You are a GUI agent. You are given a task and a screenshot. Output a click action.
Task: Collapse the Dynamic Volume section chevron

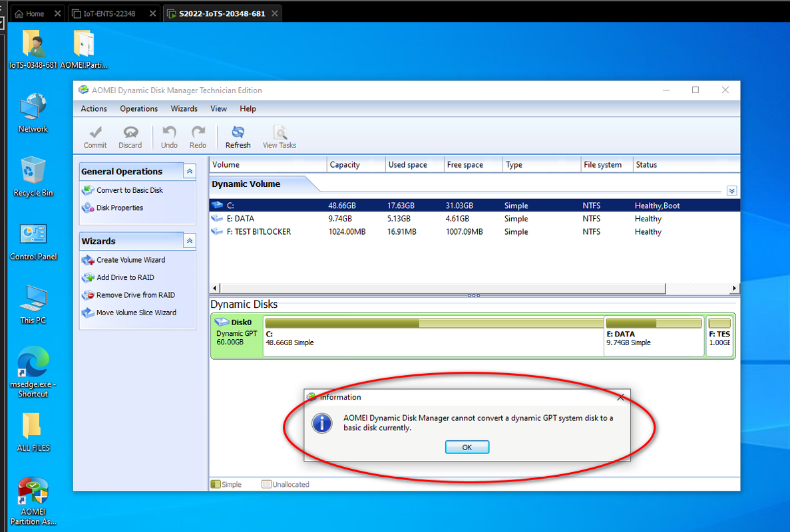click(x=732, y=191)
